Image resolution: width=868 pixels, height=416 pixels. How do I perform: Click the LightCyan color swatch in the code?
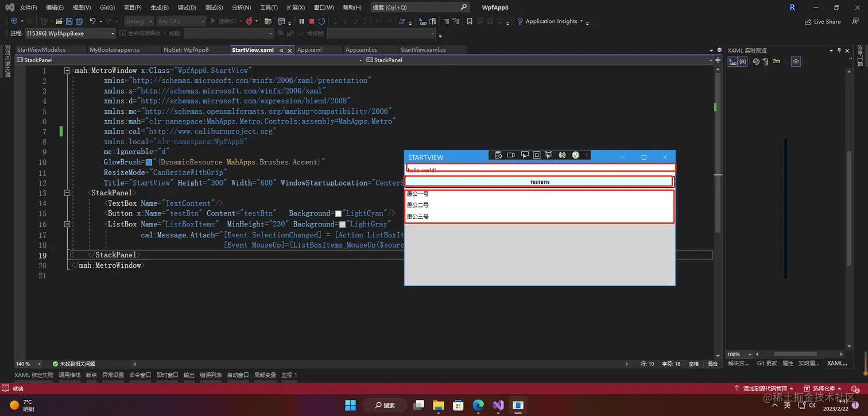tap(338, 214)
